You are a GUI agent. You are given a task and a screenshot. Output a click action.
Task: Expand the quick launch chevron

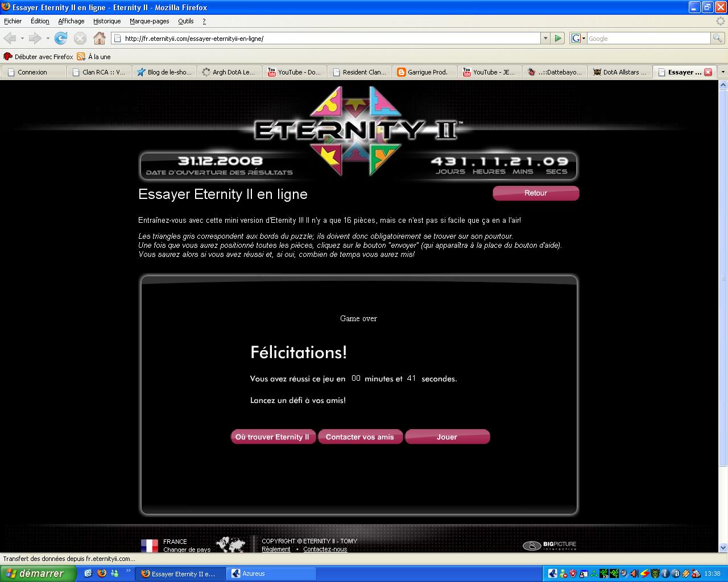point(128,571)
